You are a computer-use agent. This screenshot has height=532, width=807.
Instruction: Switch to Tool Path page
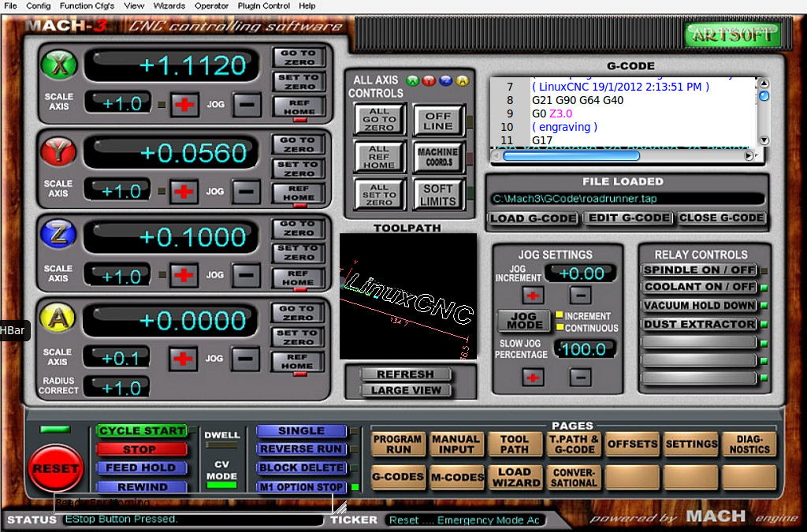coord(515,444)
